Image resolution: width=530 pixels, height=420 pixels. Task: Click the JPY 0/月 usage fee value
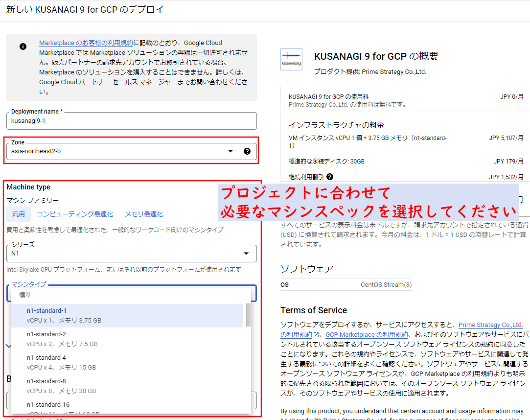[512, 97]
